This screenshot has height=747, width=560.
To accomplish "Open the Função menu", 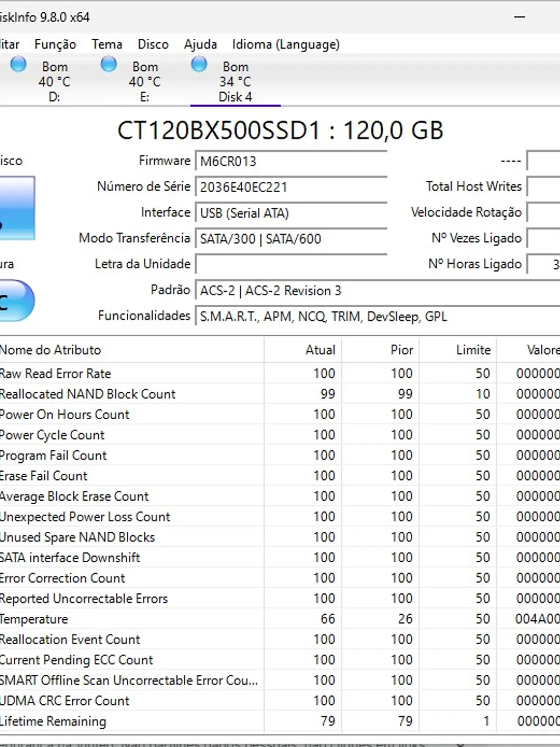I will coord(55,45).
